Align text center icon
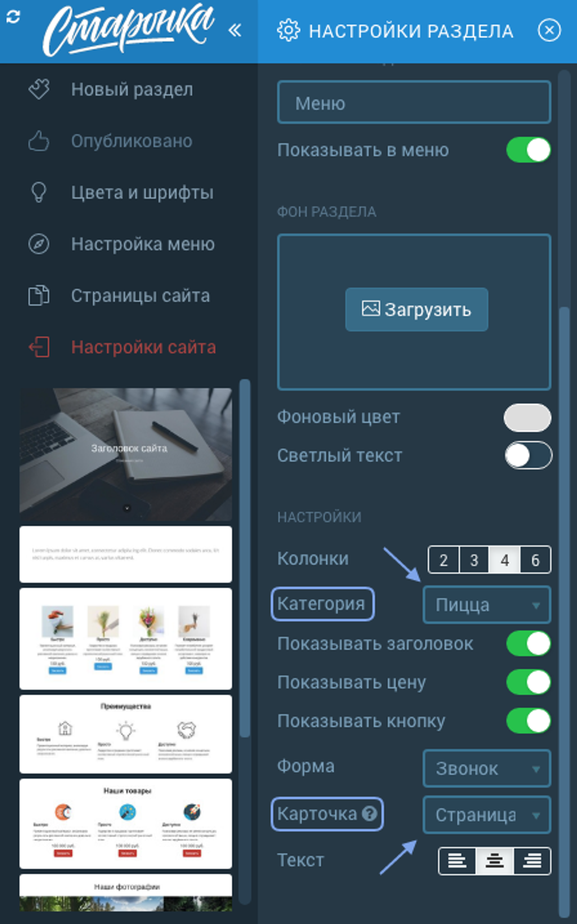Screen dimensions: 577x924 pyautogui.click(x=494, y=861)
